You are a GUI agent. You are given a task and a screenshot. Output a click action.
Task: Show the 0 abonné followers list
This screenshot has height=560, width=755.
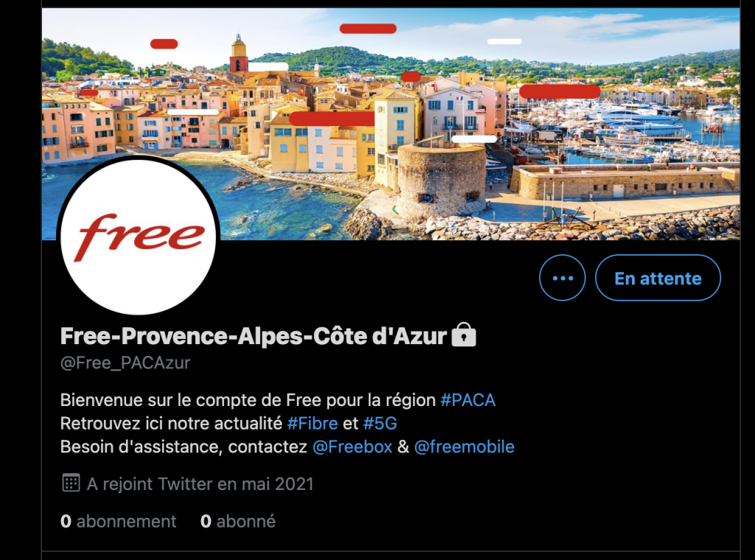(x=238, y=522)
